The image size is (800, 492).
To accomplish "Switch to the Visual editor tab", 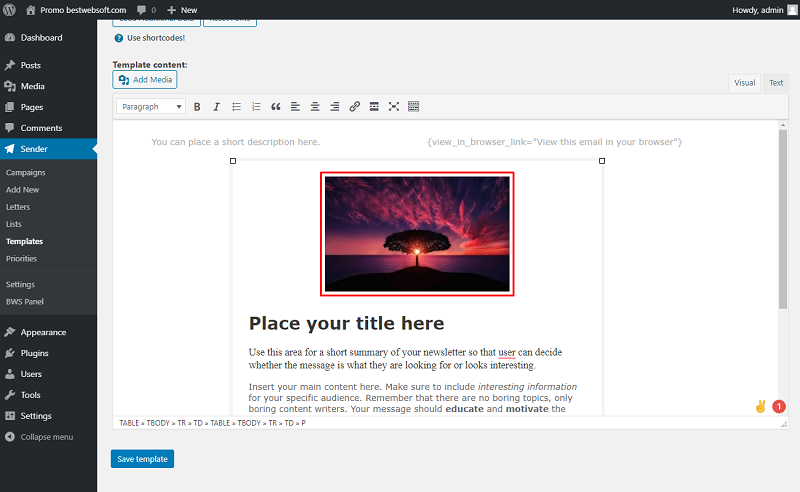I will (x=744, y=83).
